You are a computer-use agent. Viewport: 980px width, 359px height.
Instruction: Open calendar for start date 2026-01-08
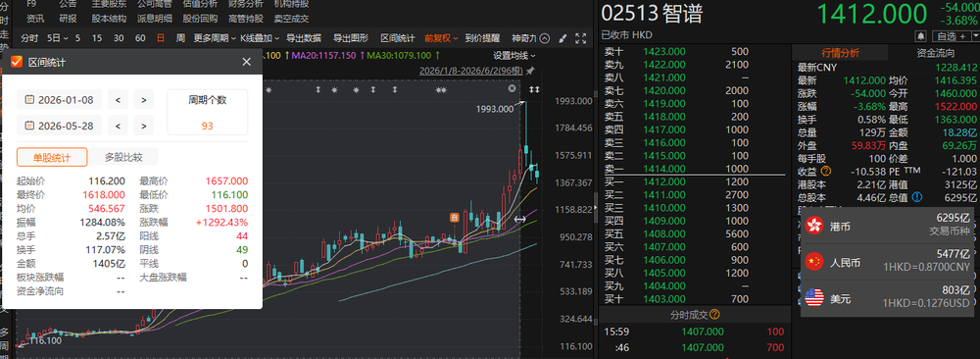[x=29, y=99]
